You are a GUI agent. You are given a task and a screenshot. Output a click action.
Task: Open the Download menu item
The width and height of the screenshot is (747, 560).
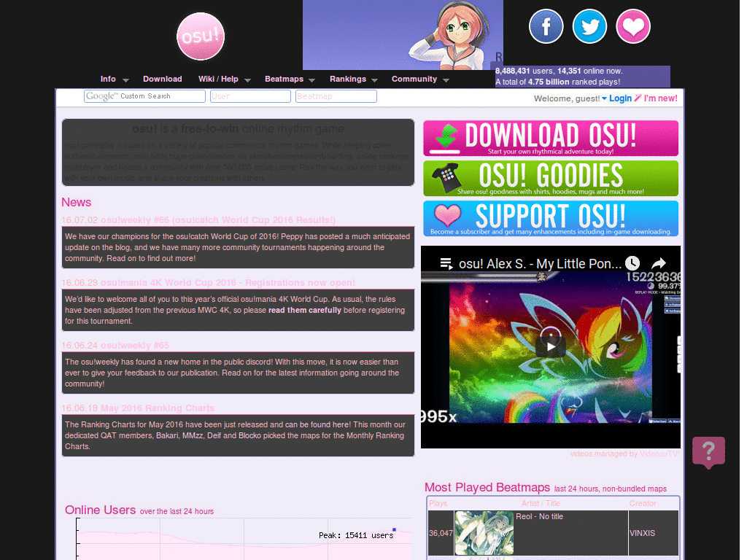pyautogui.click(x=163, y=79)
